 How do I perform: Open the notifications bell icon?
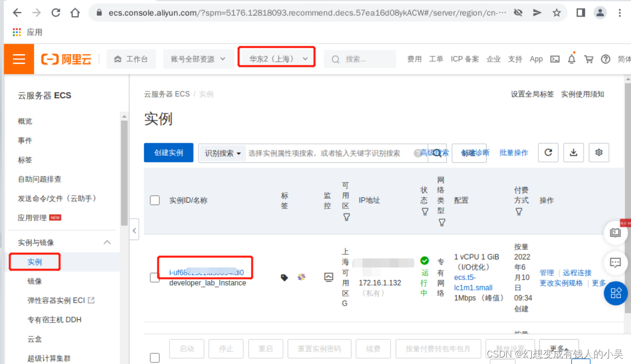[x=572, y=59]
